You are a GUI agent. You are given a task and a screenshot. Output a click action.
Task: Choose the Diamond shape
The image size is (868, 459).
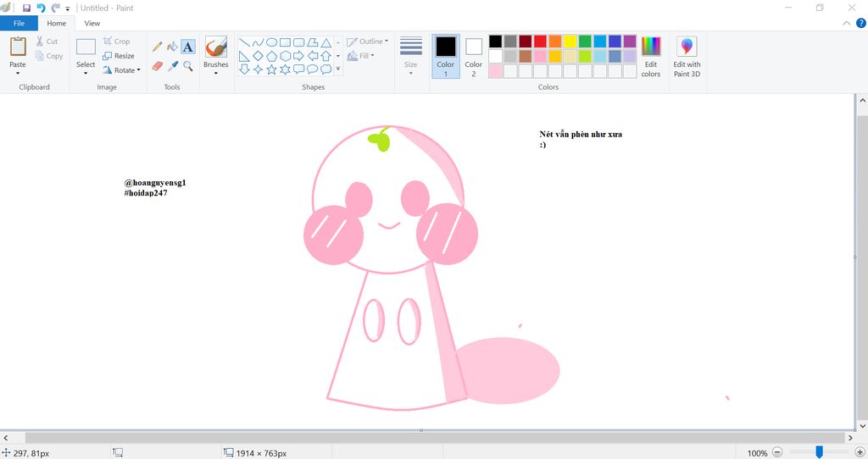tap(258, 56)
